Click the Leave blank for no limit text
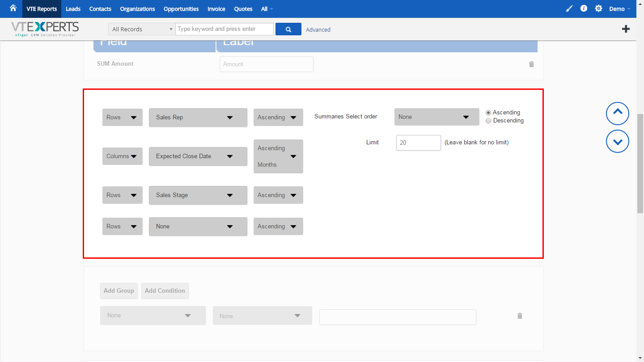Screen dimensions: 644x362 click(x=477, y=142)
